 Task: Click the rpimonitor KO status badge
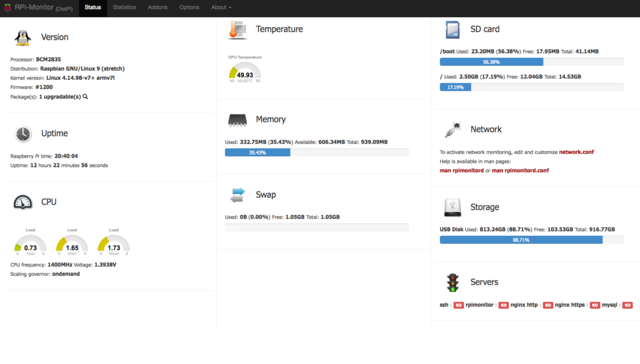pos(503,305)
